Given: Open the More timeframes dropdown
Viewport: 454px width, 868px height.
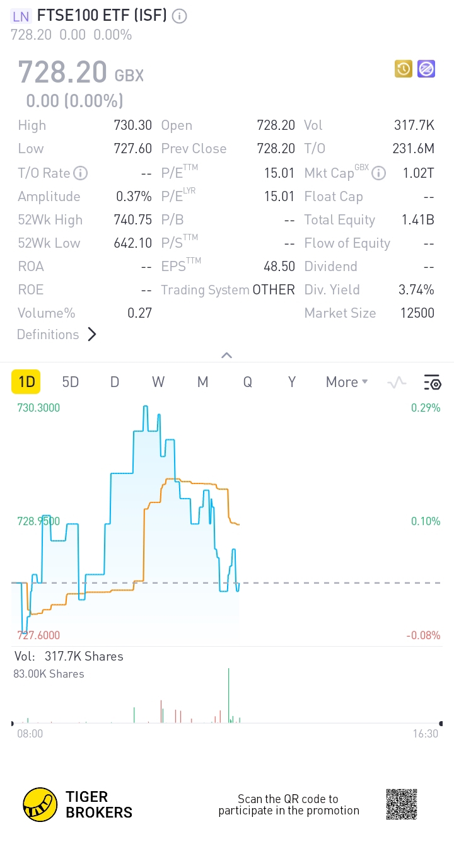Looking at the screenshot, I should 346,382.
